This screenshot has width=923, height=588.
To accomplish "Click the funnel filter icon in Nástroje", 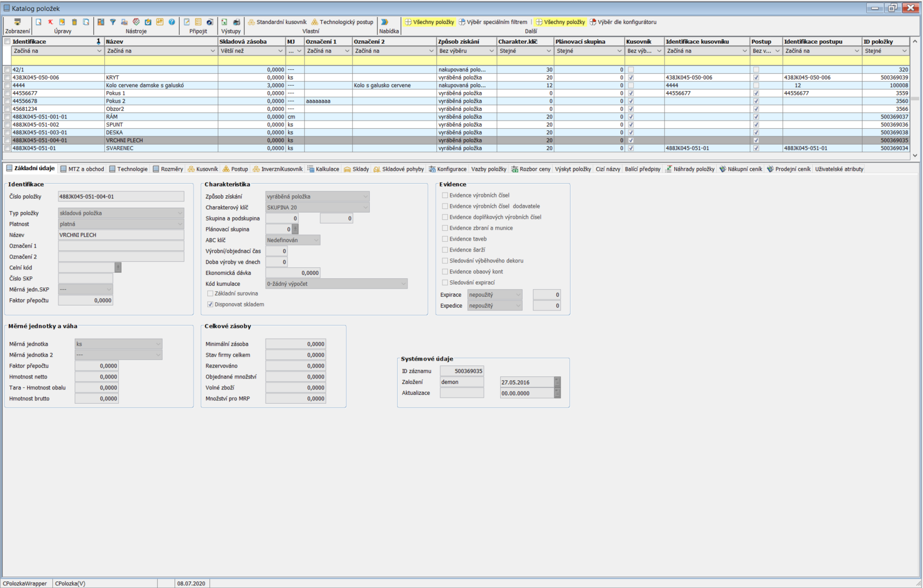I will click(x=113, y=22).
